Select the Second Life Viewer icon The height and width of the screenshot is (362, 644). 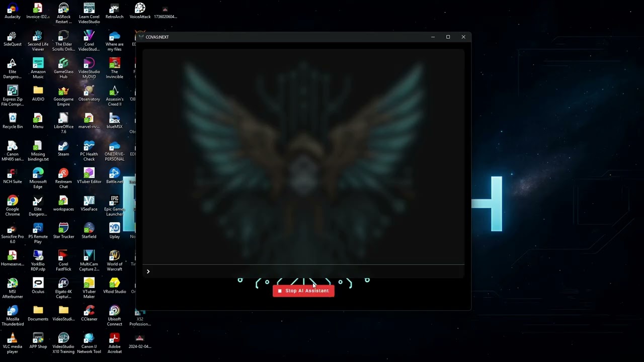[x=38, y=41]
